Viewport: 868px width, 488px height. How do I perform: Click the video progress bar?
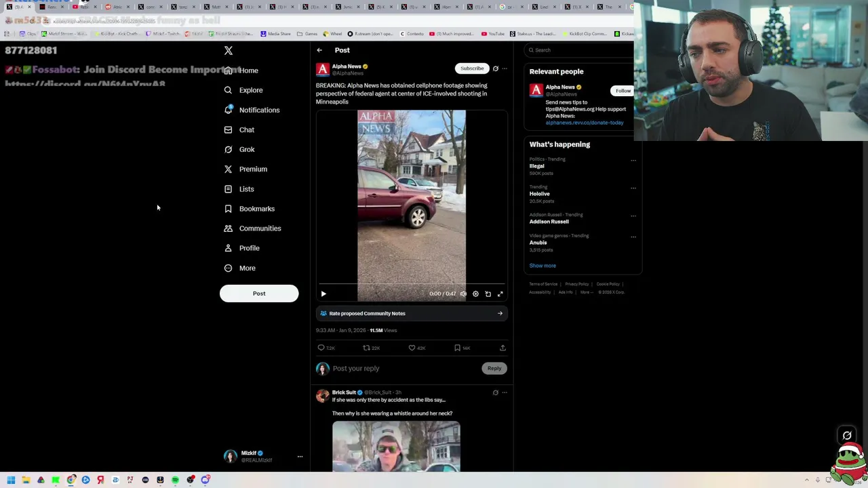pyautogui.click(x=412, y=284)
